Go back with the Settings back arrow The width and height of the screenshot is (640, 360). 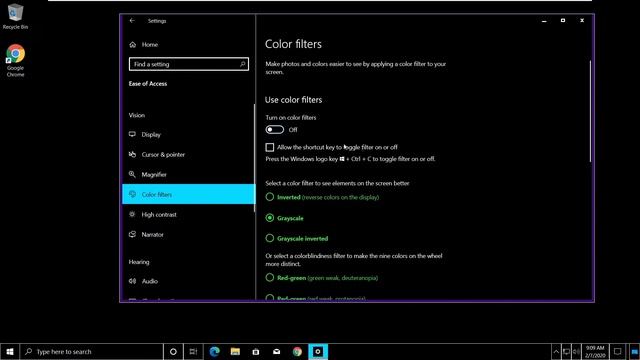tap(132, 20)
